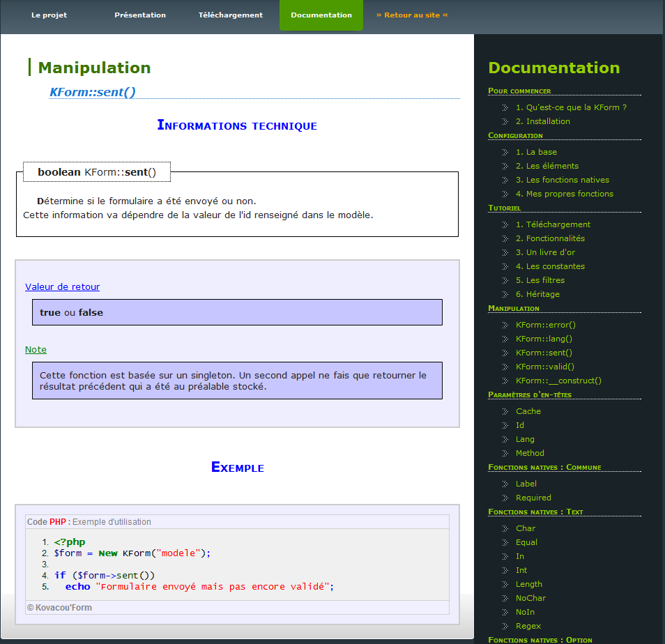Open the Héritage tutorial
This screenshot has width=665, height=644.
(x=537, y=295)
